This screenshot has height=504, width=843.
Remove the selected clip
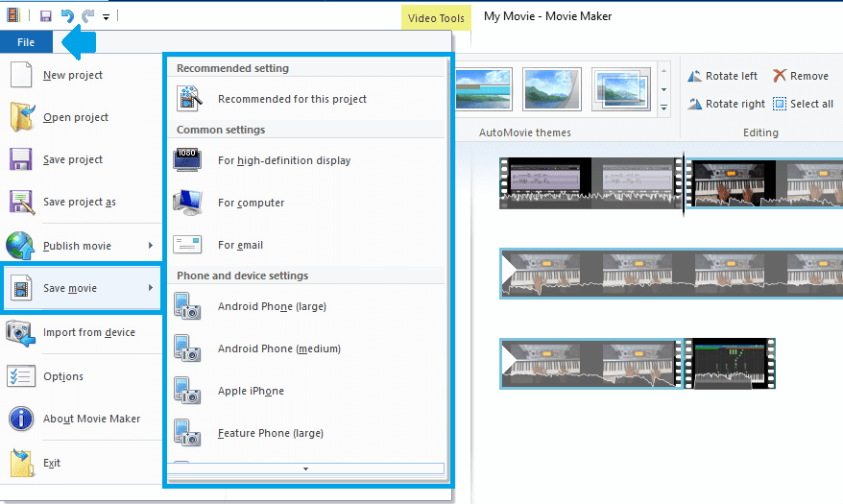tap(801, 76)
